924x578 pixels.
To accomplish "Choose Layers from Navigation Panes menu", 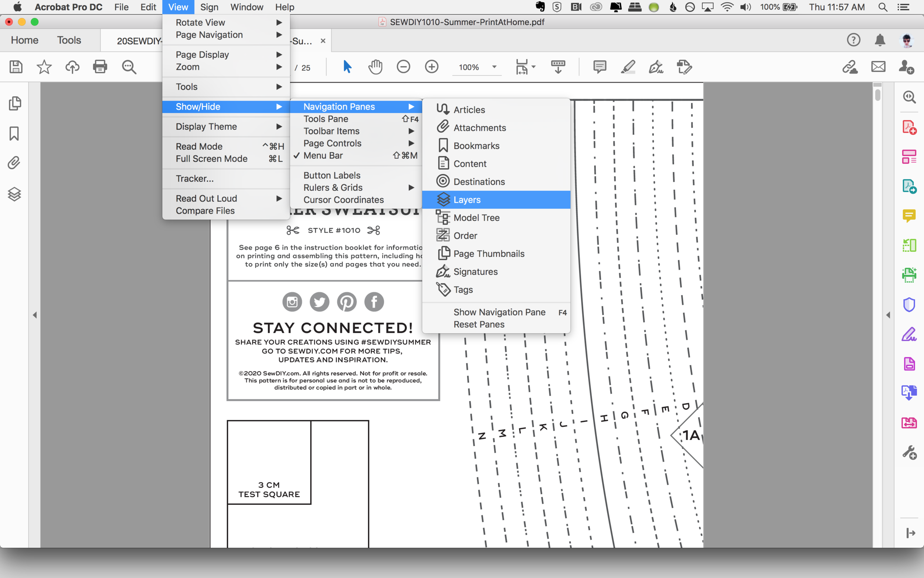I will (x=467, y=200).
